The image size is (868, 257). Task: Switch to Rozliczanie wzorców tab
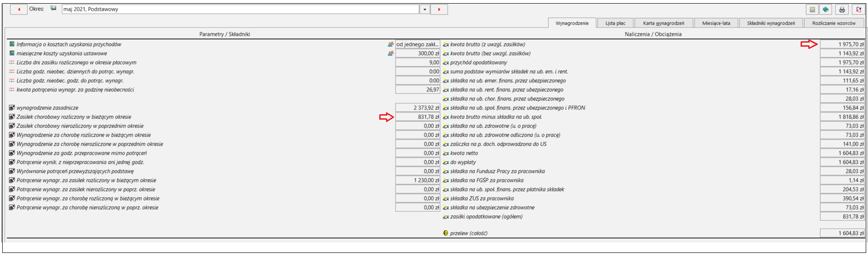click(x=834, y=23)
